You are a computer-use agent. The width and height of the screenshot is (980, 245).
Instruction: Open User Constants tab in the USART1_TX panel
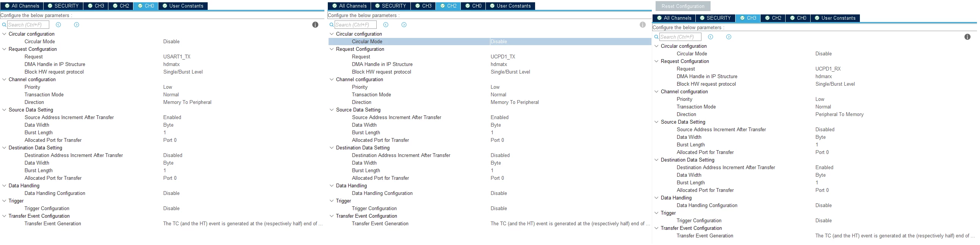(x=183, y=6)
